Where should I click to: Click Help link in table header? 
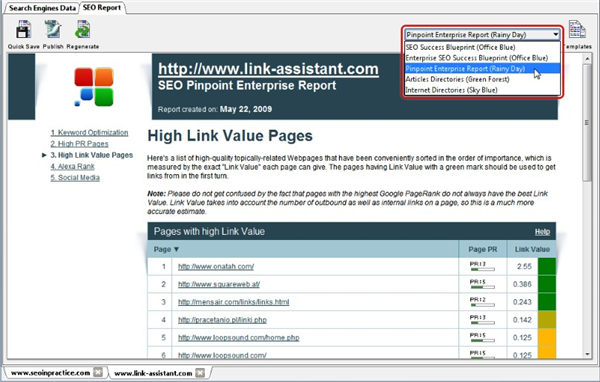(542, 232)
